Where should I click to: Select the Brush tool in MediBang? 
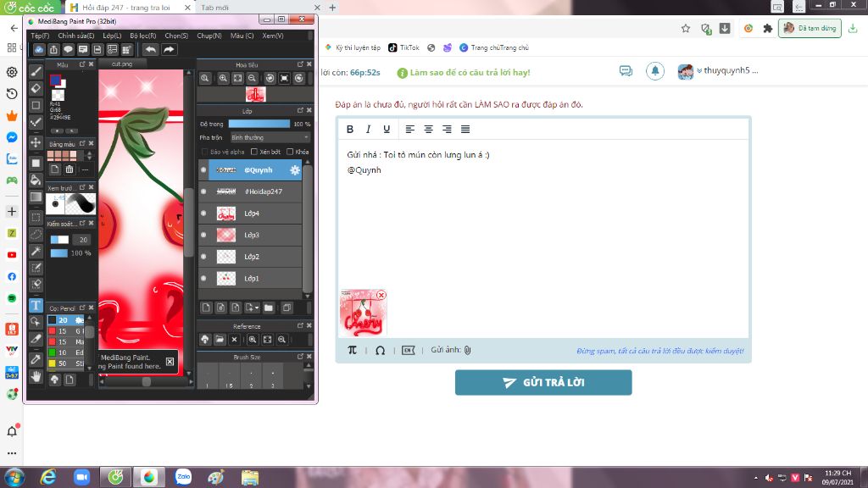pyautogui.click(x=36, y=71)
